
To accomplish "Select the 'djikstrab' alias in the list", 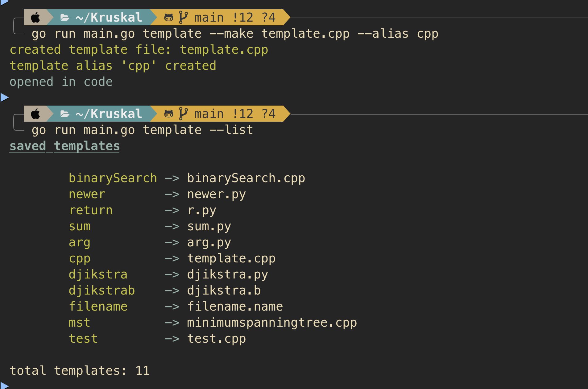I will [x=102, y=291].
